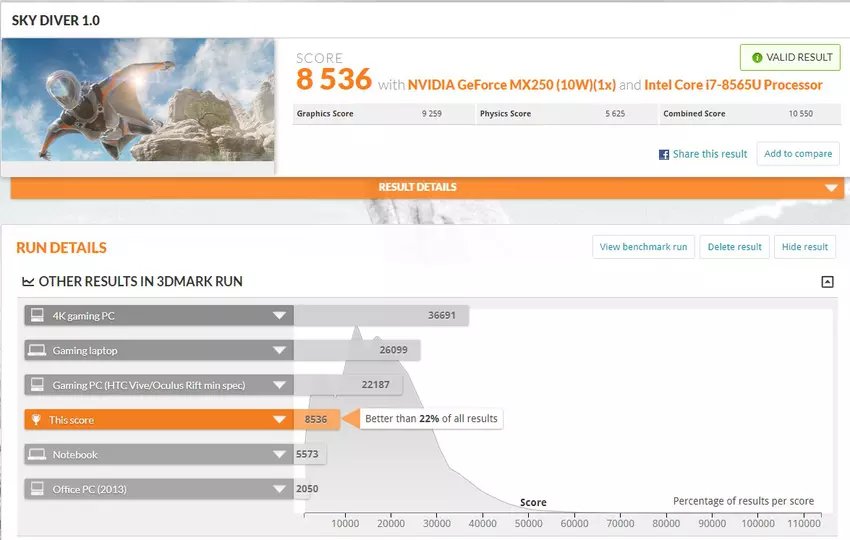The height and width of the screenshot is (540, 850).
Task: Click the This score lightbulb icon
Action: 38,420
